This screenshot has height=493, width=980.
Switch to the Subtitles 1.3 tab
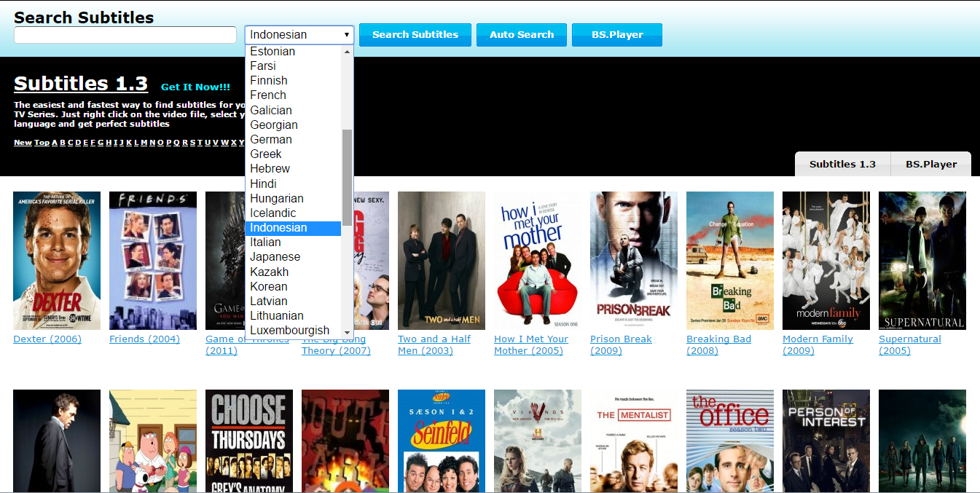coord(842,164)
